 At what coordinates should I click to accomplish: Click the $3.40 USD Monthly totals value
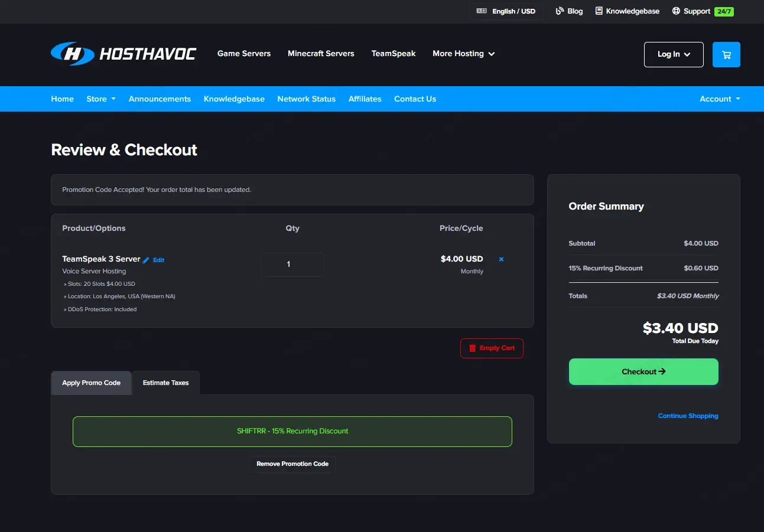coord(688,296)
